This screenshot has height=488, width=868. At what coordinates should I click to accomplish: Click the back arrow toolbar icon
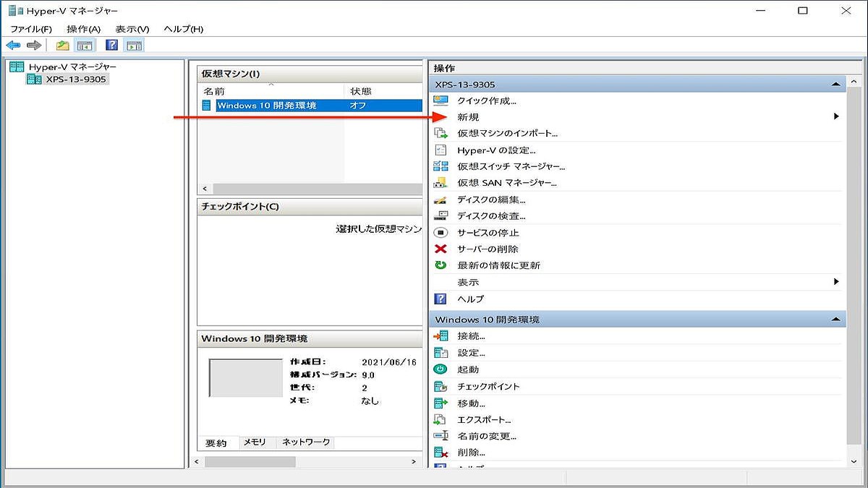[x=13, y=46]
